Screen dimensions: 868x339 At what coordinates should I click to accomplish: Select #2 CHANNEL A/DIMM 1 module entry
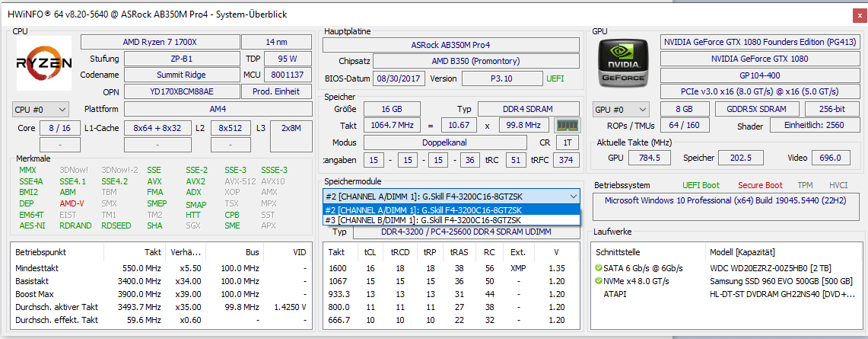[450, 210]
